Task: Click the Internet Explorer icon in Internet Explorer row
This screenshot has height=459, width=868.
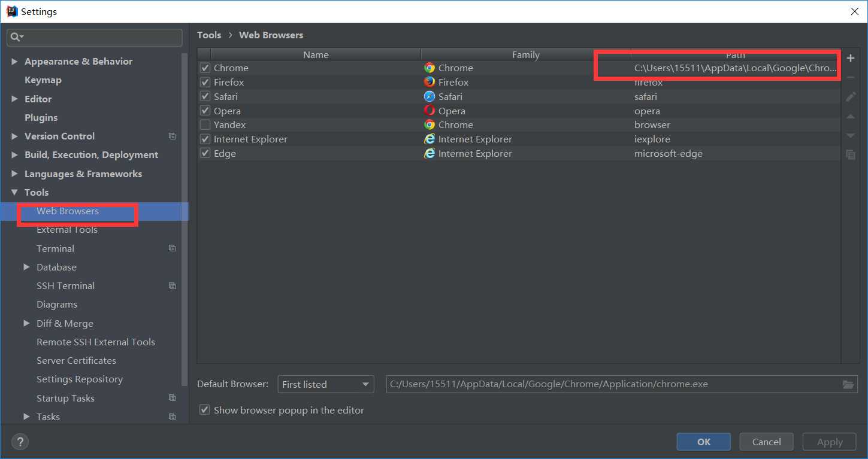Action: click(429, 139)
